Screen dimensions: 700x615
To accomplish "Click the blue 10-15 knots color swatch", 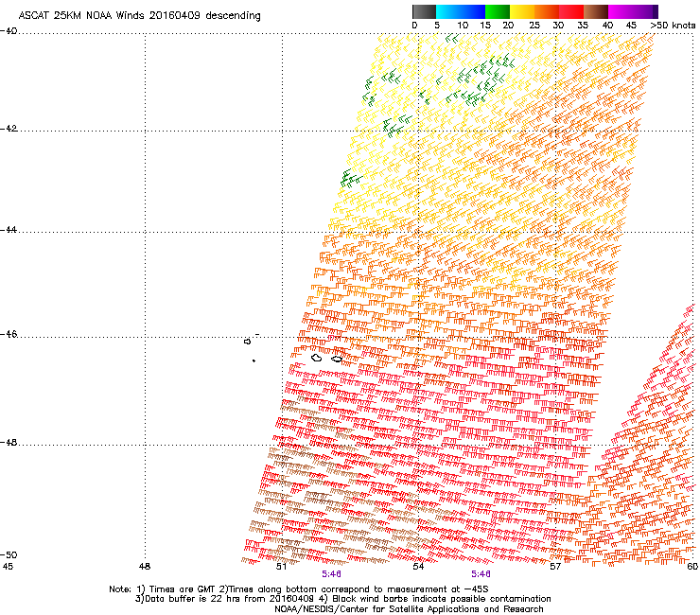I will point(473,11).
